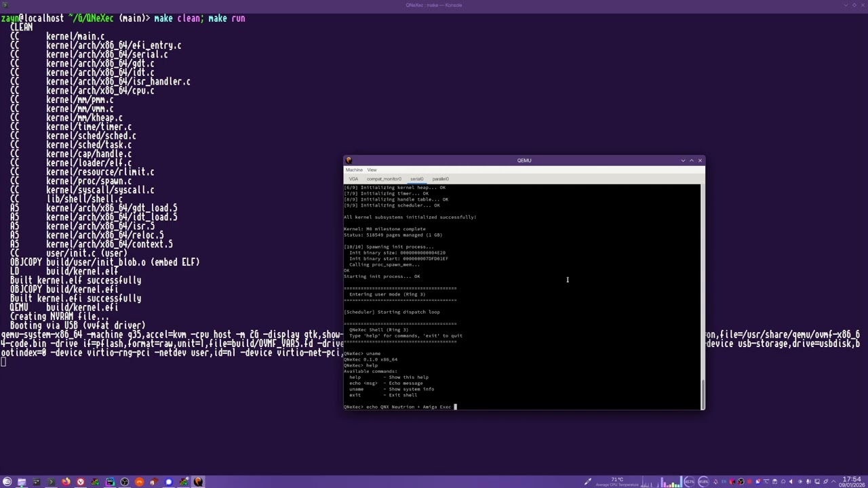This screenshot has width=868, height=488.
Task: Click the QEMU window scrollbar thumb
Action: [x=703, y=394]
